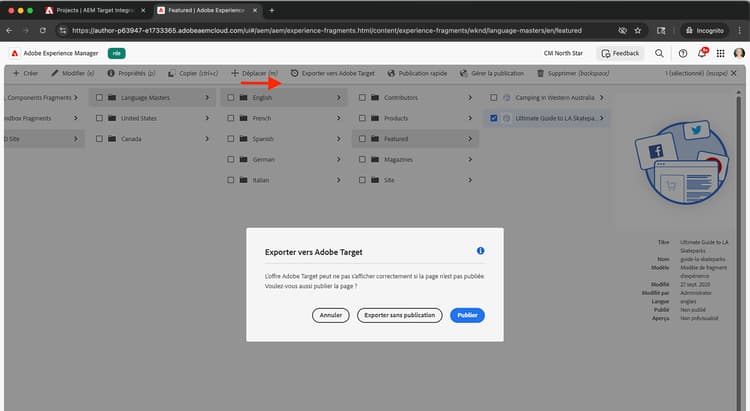The width and height of the screenshot is (750, 411).
Task: Open the notifications bell icon
Action: coord(702,53)
